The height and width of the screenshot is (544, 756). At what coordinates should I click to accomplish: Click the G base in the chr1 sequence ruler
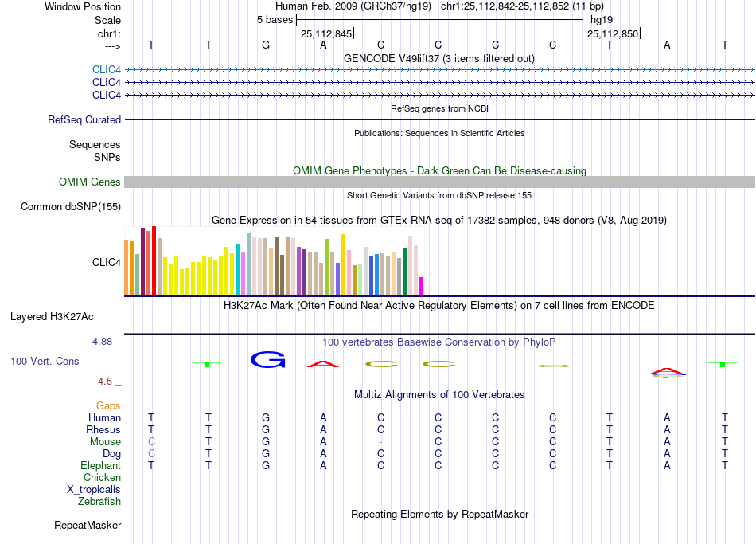click(x=266, y=45)
